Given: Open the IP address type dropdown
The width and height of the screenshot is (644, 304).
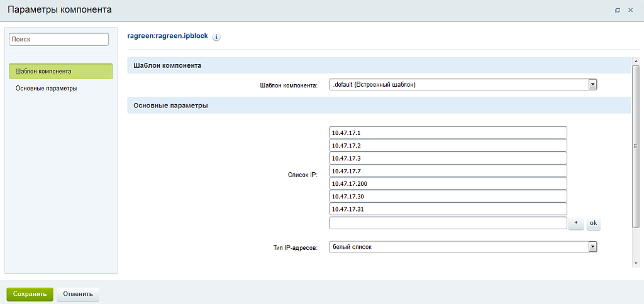Looking at the screenshot, I should [x=462, y=247].
